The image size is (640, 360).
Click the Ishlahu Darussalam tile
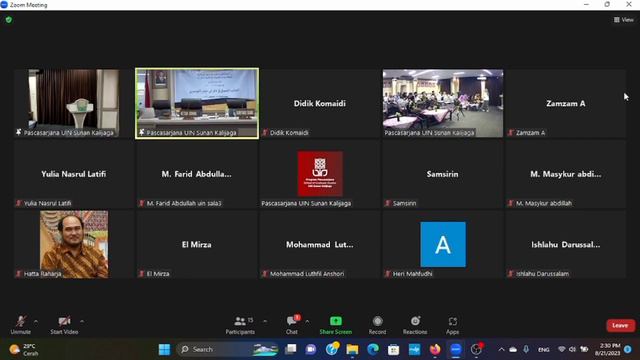coord(565,244)
